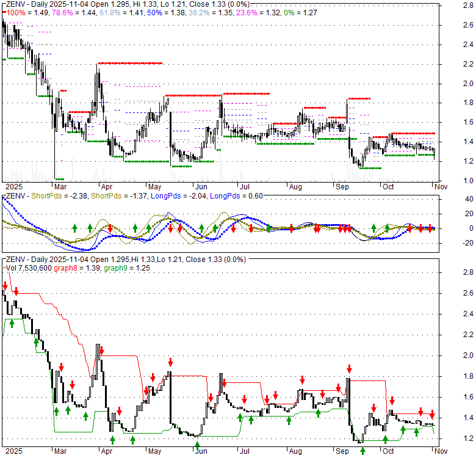This screenshot has width=476, height=455.
Task: Click the 'Jul' month label on the top chart
Action: pyautogui.click(x=244, y=187)
